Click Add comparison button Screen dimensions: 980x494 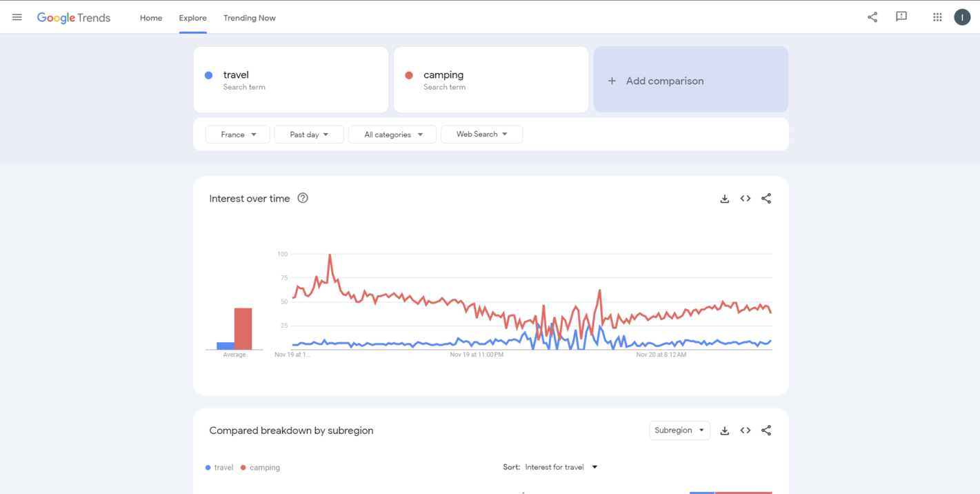(x=690, y=80)
